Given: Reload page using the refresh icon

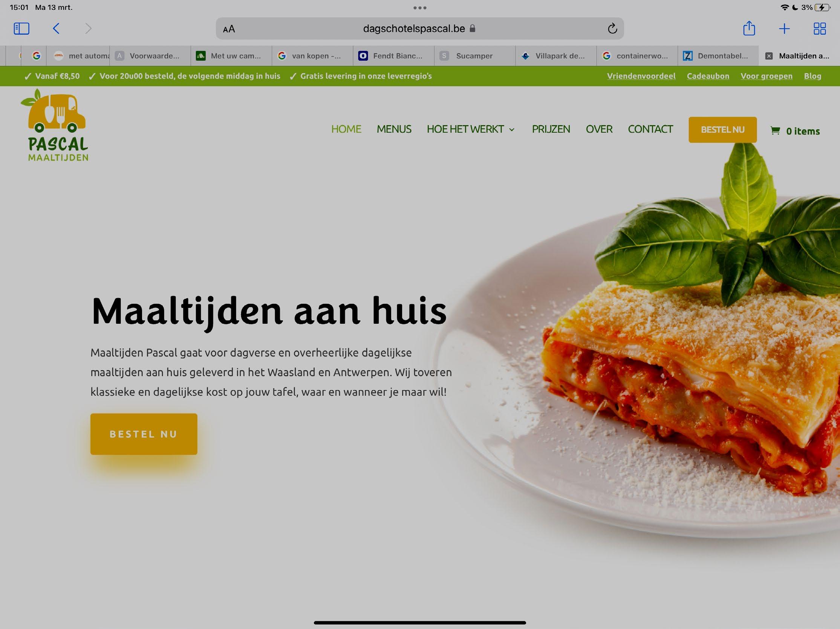Looking at the screenshot, I should click(612, 29).
